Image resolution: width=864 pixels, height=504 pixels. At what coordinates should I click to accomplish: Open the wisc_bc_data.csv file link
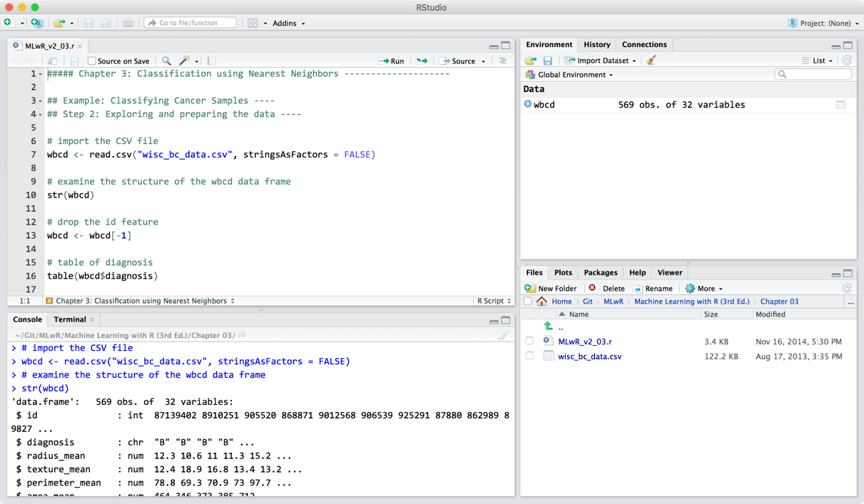tap(589, 356)
